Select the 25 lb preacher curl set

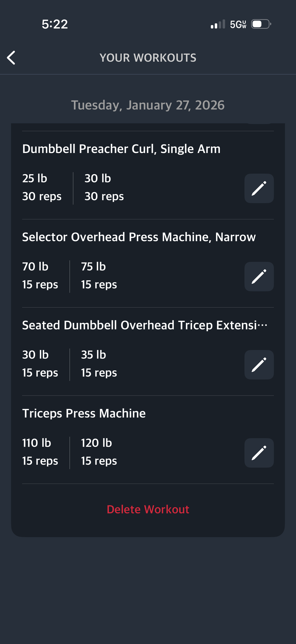(42, 187)
